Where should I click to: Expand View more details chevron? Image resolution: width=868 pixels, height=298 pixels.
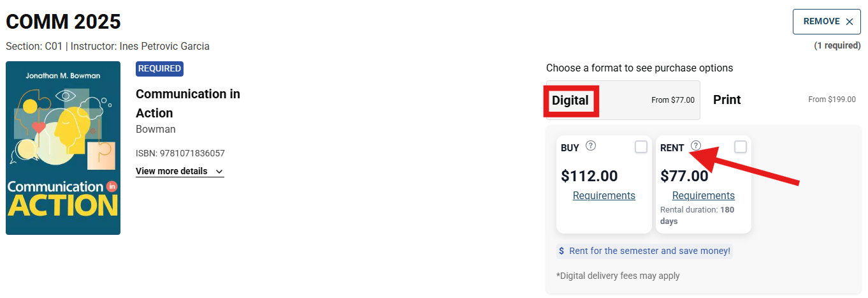point(219,172)
